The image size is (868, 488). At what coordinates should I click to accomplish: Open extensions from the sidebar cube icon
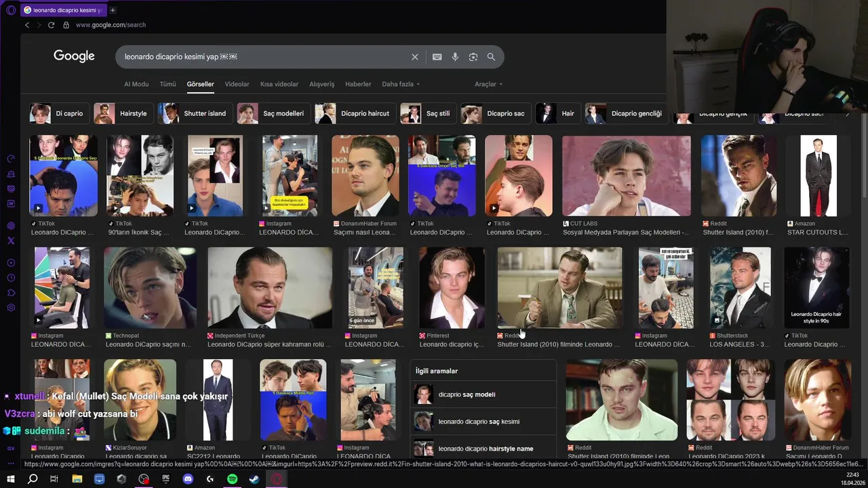pos(11,293)
